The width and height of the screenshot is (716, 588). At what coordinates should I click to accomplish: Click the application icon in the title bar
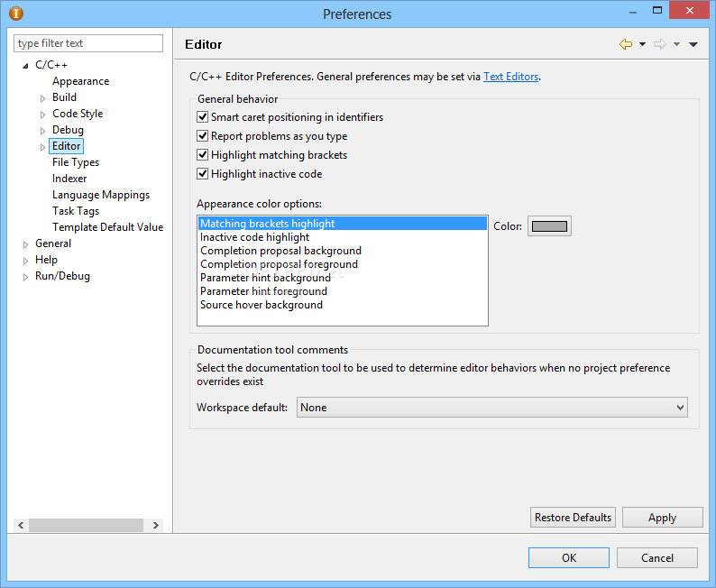[16, 14]
